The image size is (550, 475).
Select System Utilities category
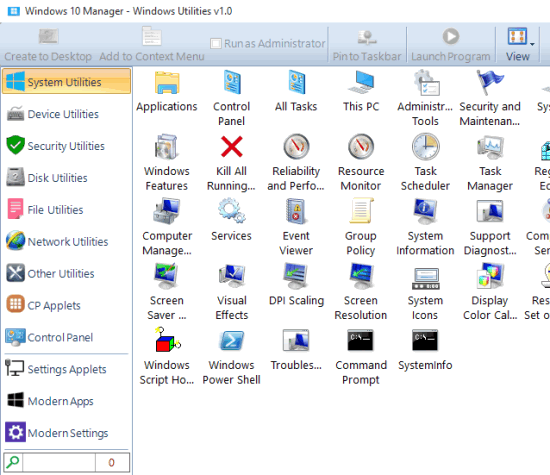click(x=66, y=81)
